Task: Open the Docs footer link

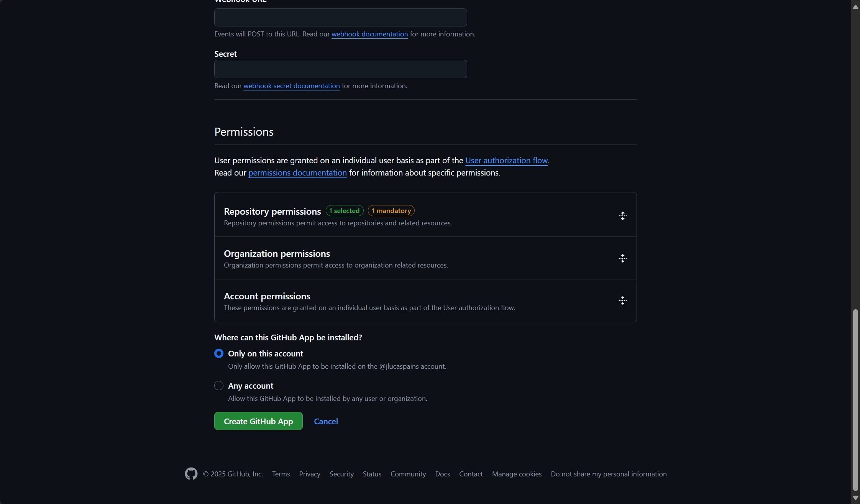Action: click(442, 474)
